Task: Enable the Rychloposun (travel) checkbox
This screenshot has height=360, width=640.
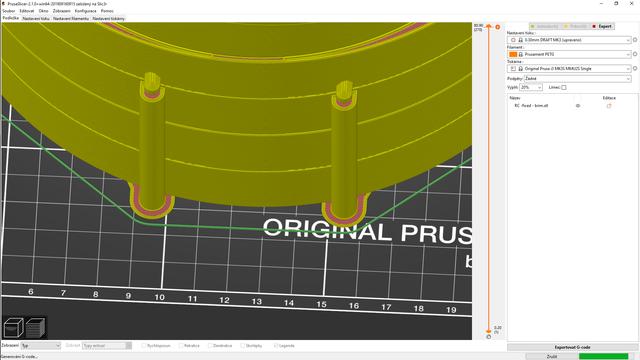Action: click(144, 346)
